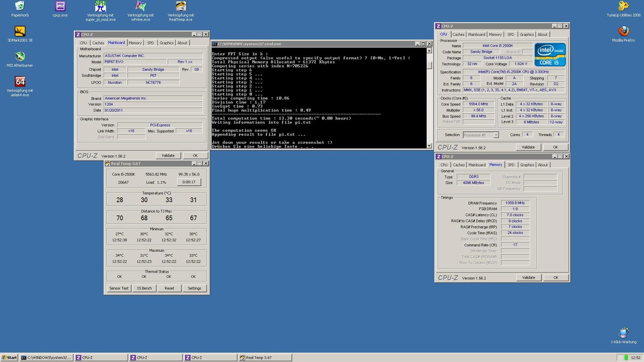Open the RealTemp.exe desktop shortcut
The width and height of the screenshot is (644, 362).
point(181,6)
